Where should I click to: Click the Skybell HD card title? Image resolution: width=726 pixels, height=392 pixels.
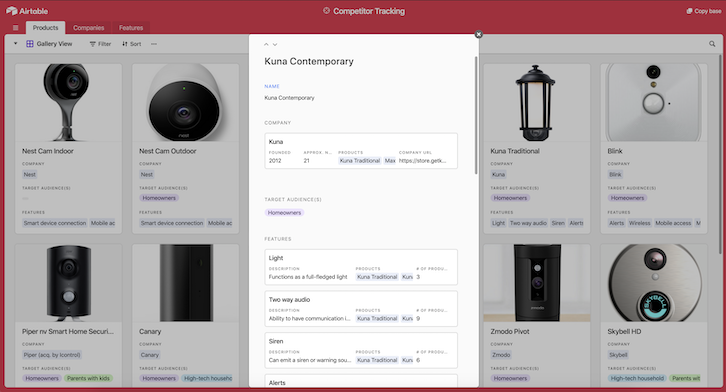[624, 331]
